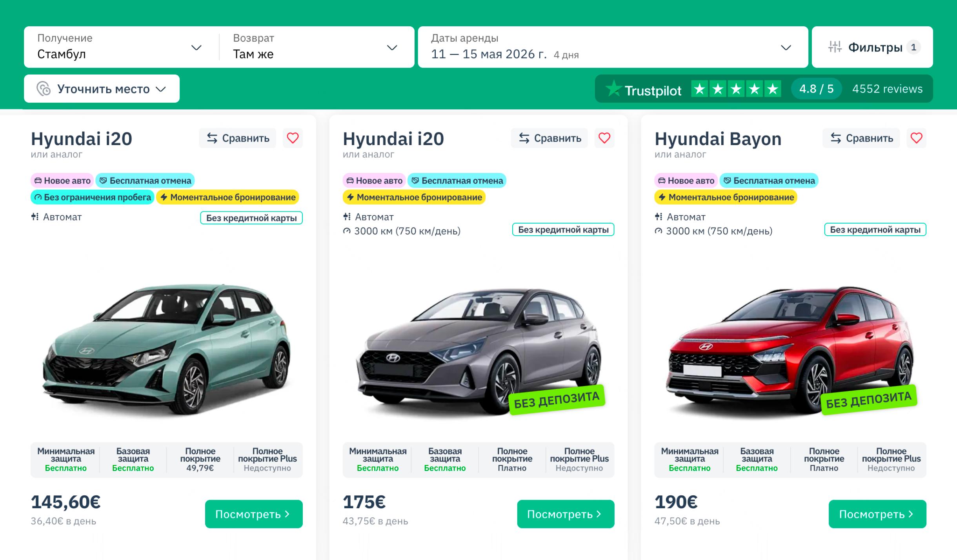Click Новое авто tag on 175€ card
This screenshot has width=957, height=560.
tap(374, 180)
